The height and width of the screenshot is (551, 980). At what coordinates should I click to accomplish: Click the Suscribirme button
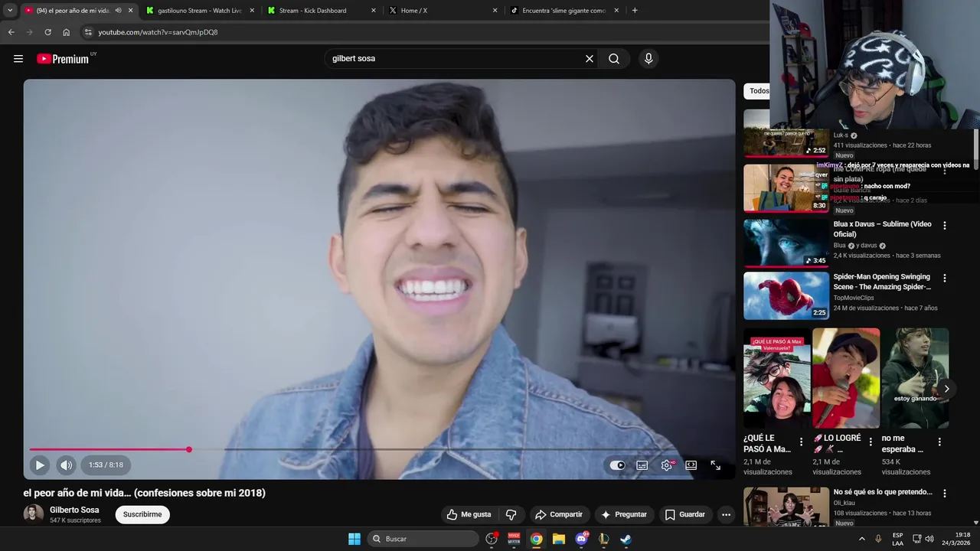tap(142, 514)
